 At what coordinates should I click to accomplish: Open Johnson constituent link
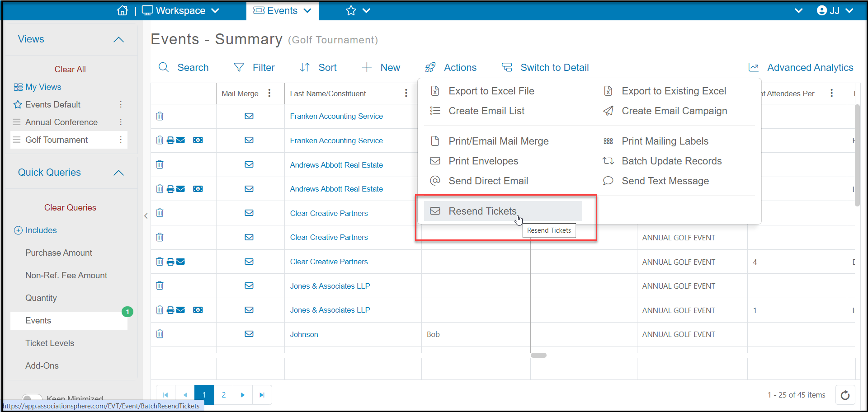[304, 334]
